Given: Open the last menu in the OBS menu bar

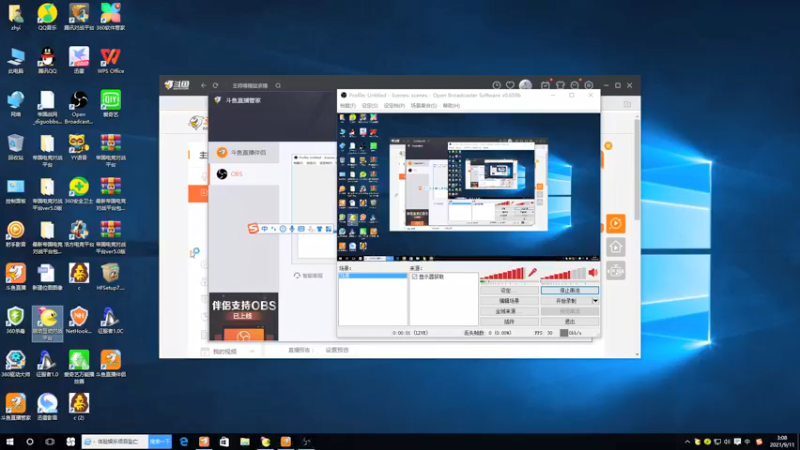Looking at the screenshot, I should tap(451, 106).
